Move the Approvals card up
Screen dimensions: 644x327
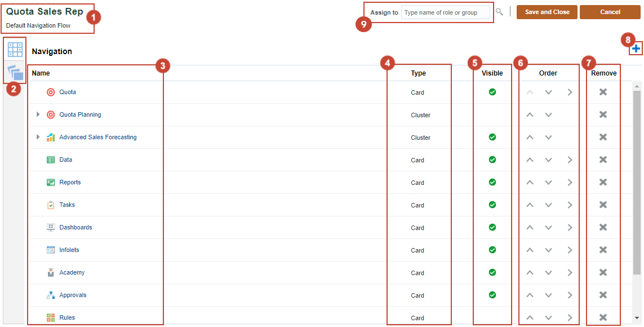pyautogui.click(x=530, y=295)
